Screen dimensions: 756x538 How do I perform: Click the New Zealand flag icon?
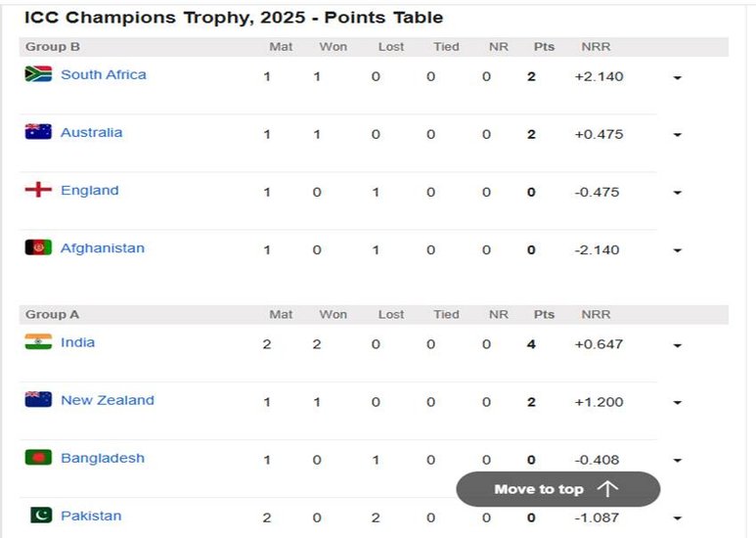pos(38,400)
